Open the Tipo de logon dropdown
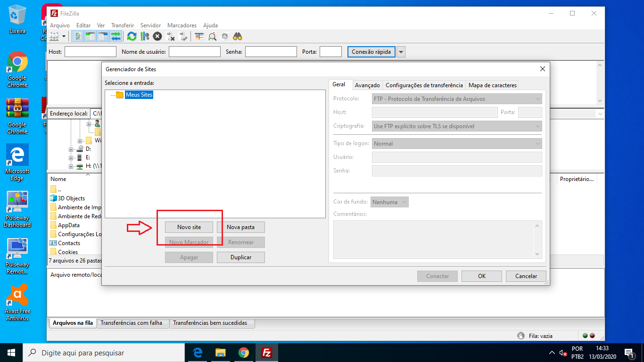The height and width of the screenshot is (362, 644). (457, 144)
